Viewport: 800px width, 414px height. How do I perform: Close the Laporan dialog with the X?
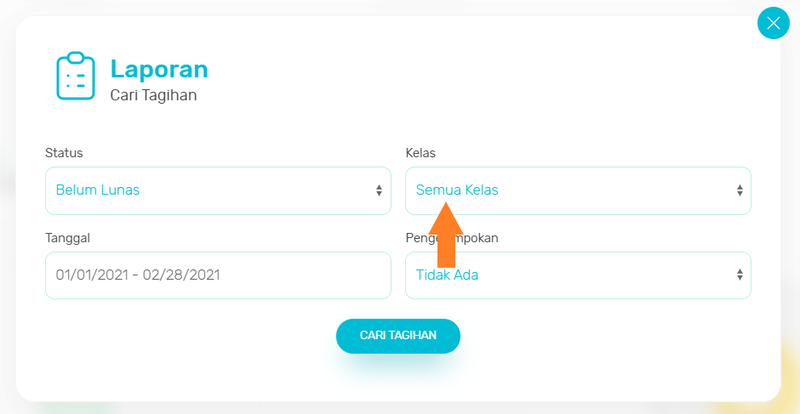pos(773,23)
